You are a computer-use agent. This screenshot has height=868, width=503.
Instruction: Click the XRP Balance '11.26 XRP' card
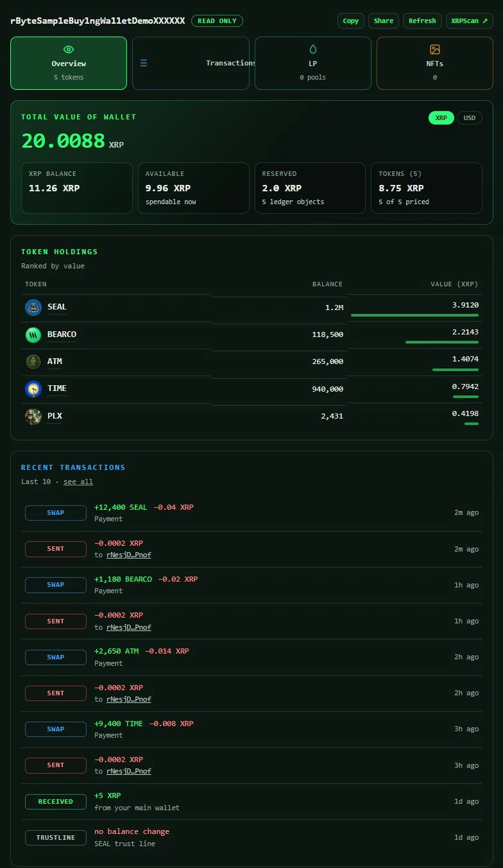(77, 188)
